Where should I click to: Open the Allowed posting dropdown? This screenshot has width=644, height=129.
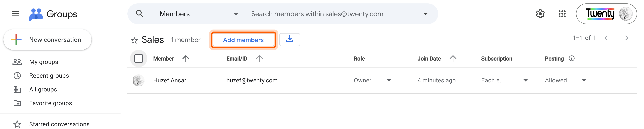point(584,80)
